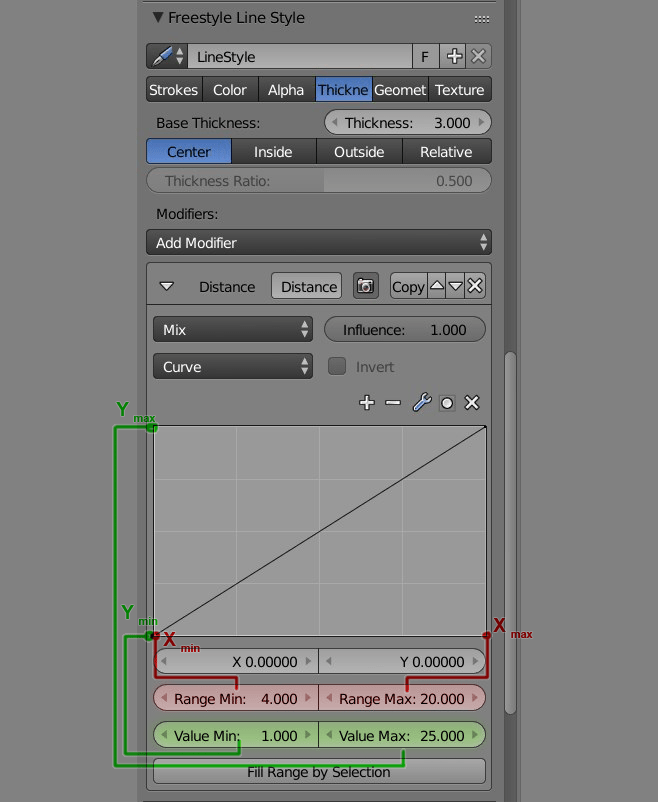Increase Value Max with right arrow

tap(475, 734)
